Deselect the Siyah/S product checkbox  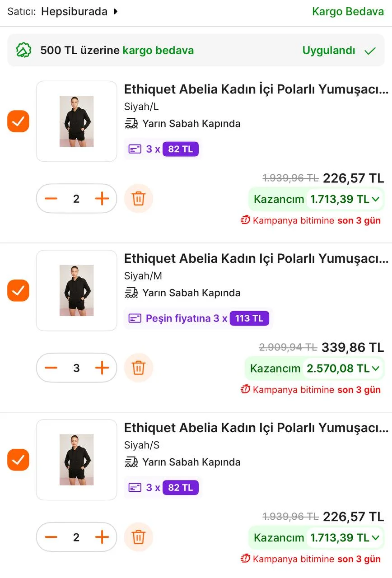[x=18, y=460]
